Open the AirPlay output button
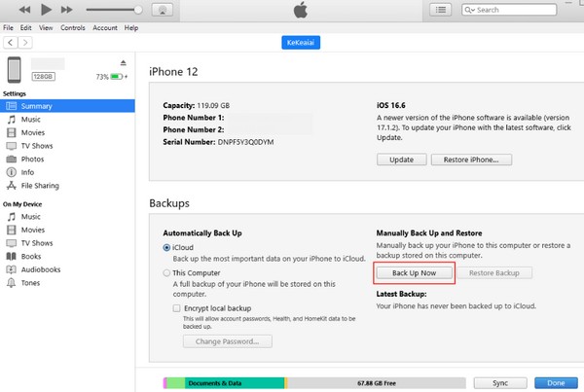The width and height of the screenshot is (584, 392). point(163,10)
